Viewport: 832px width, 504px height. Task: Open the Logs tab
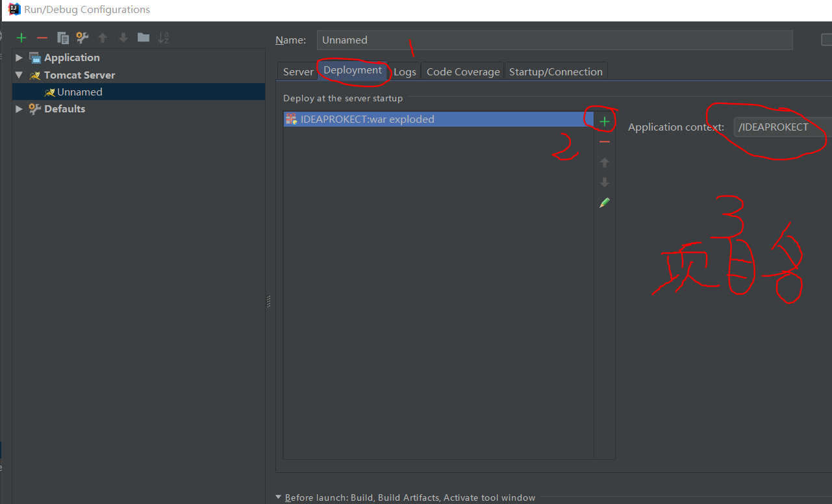tap(405, 71)
